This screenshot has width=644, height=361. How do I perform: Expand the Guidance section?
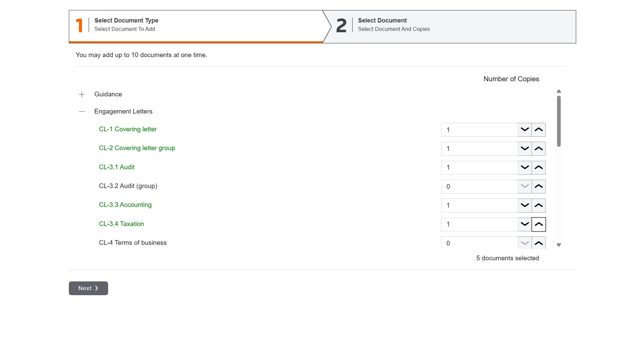82,94
